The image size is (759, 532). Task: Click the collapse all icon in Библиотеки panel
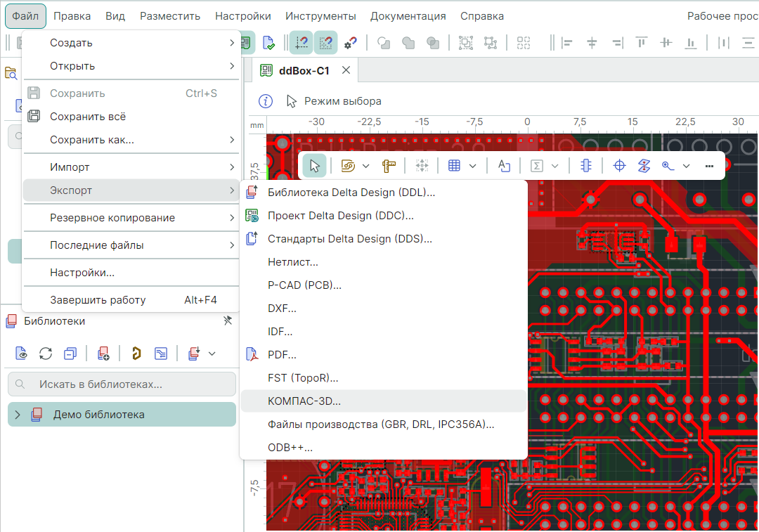[70, 353]
